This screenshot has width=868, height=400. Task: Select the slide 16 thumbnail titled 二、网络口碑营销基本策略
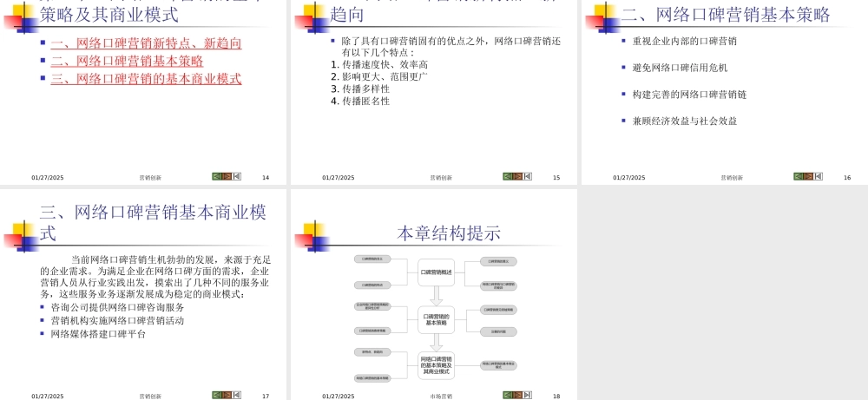(x=725, y=92)
